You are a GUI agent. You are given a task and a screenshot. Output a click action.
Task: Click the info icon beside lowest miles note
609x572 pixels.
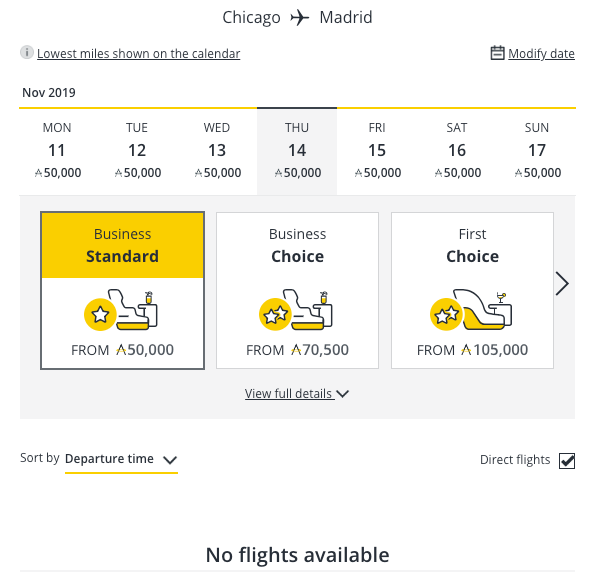tap(27, 53)
